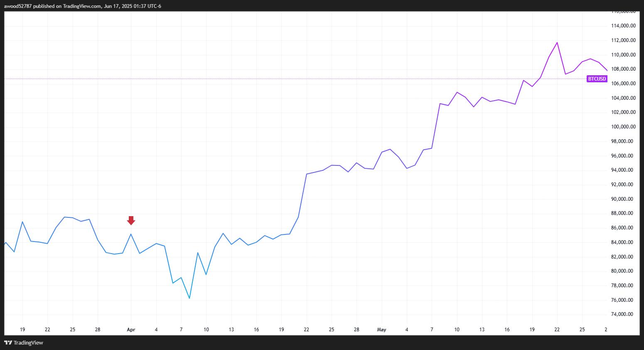
Task: Click the TradingView wordmark text at bottom
Action: [28, 343]
